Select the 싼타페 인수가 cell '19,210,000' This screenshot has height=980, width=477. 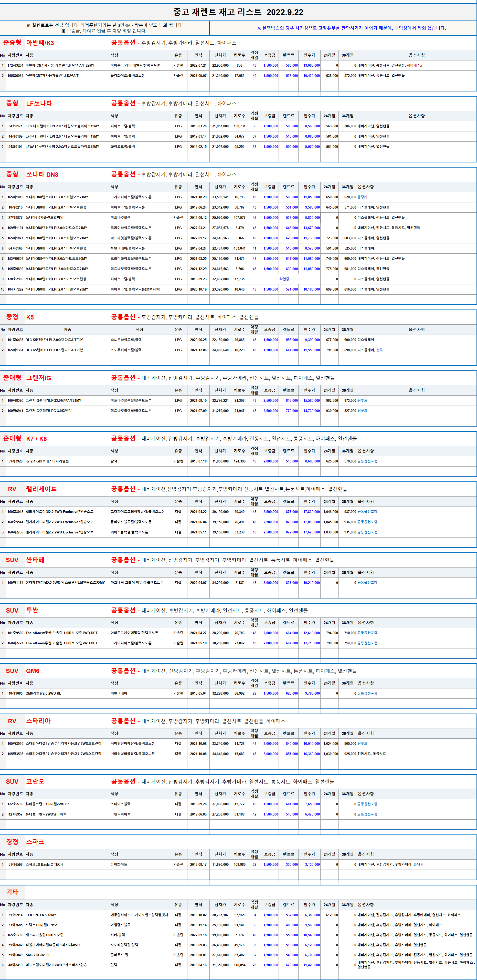tap(311, 582)
